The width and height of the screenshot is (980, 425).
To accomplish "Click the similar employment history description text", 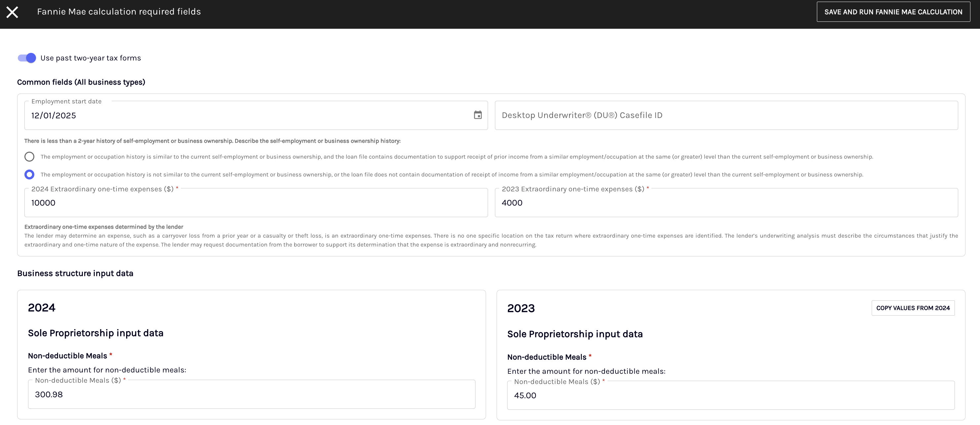I will point(457,157).
